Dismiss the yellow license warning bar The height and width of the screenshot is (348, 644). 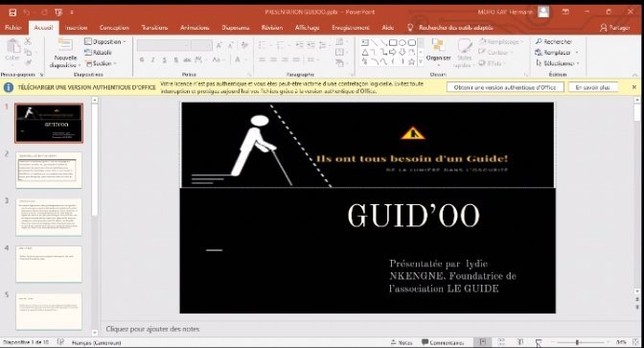[x=634, y=87]
